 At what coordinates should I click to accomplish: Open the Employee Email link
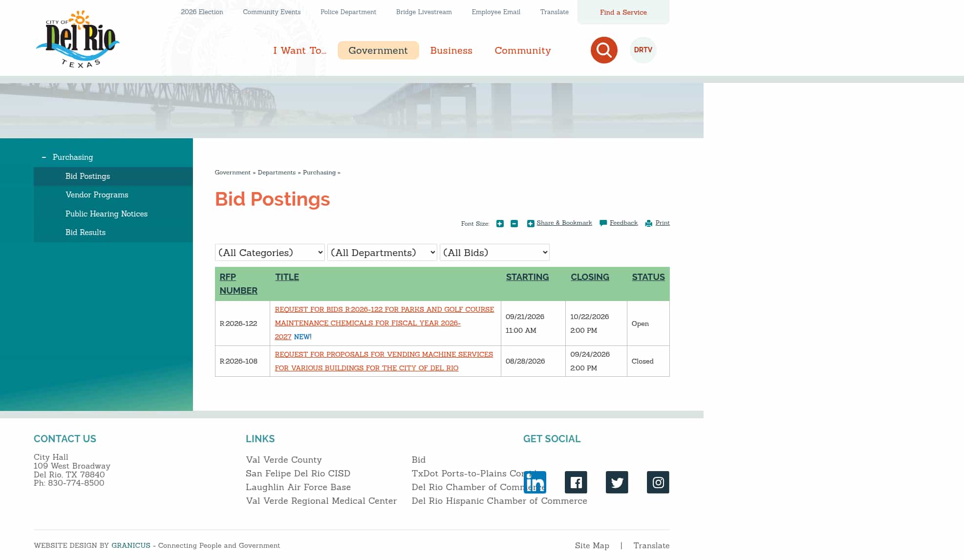pos(496,12)
